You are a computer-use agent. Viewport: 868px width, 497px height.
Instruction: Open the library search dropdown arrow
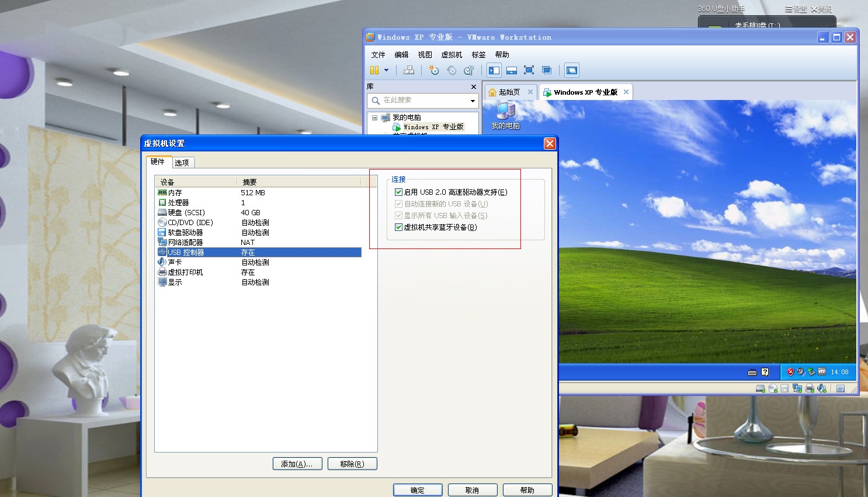point(473,101)
